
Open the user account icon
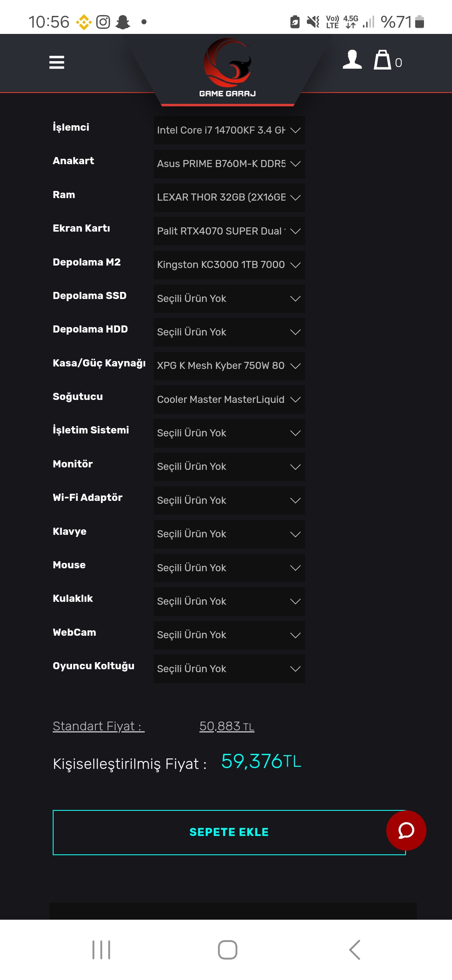(x=352, y=60)
